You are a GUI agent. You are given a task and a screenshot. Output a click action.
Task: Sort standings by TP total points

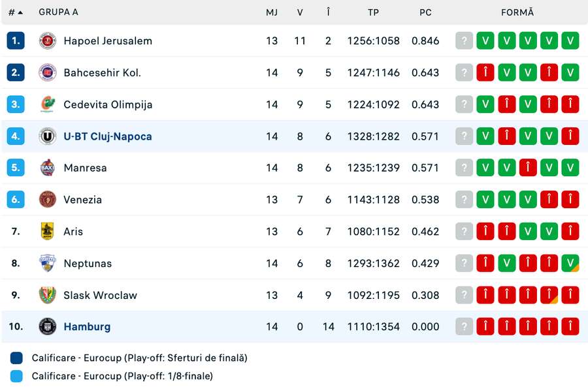(373, 12)
